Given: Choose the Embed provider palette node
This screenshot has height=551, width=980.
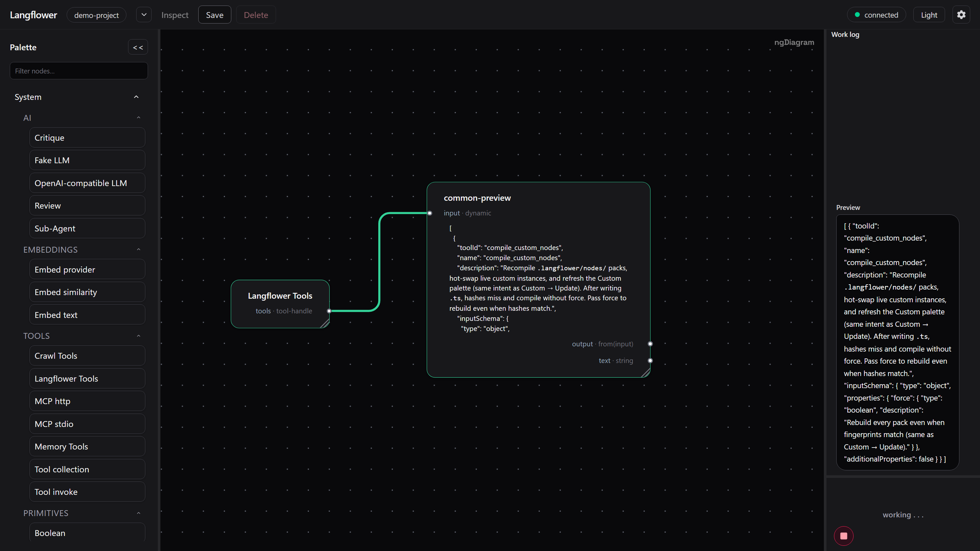Looking at the screenshot, I should click(x=87, y=270).
